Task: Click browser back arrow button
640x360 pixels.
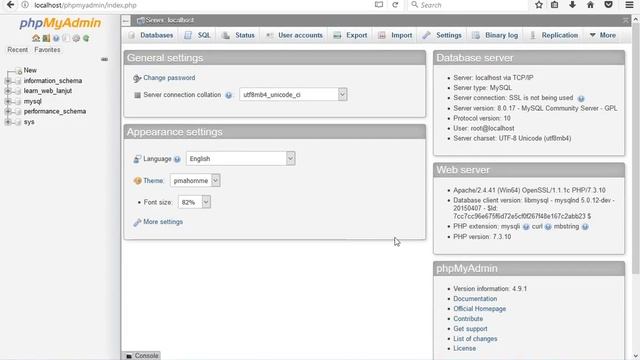Action: tap(10, 5)
